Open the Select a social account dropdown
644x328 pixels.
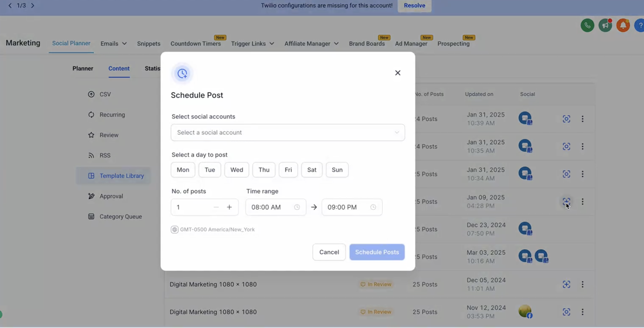pyautogui.click(x=287, y=133)
